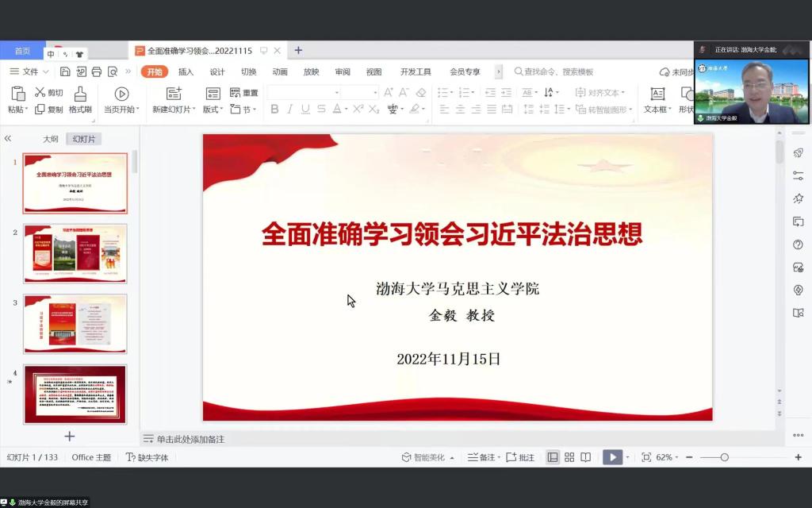Open the Insert (插入) ribbon tab

186,71
